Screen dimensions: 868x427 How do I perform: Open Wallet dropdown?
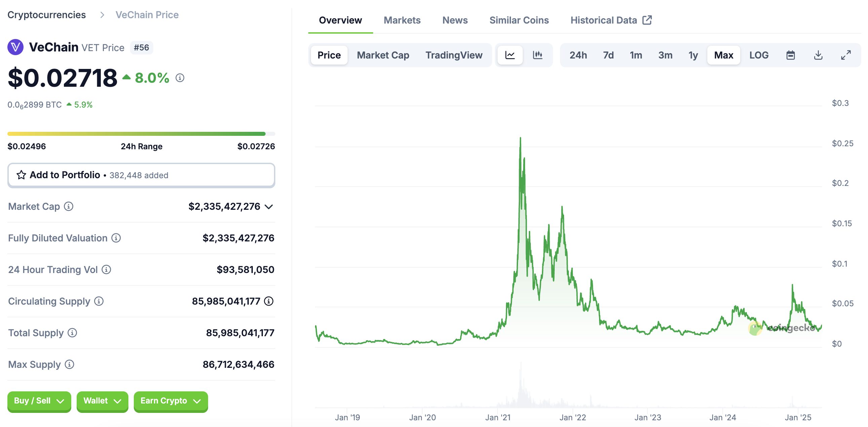click(x=102, y=401)
